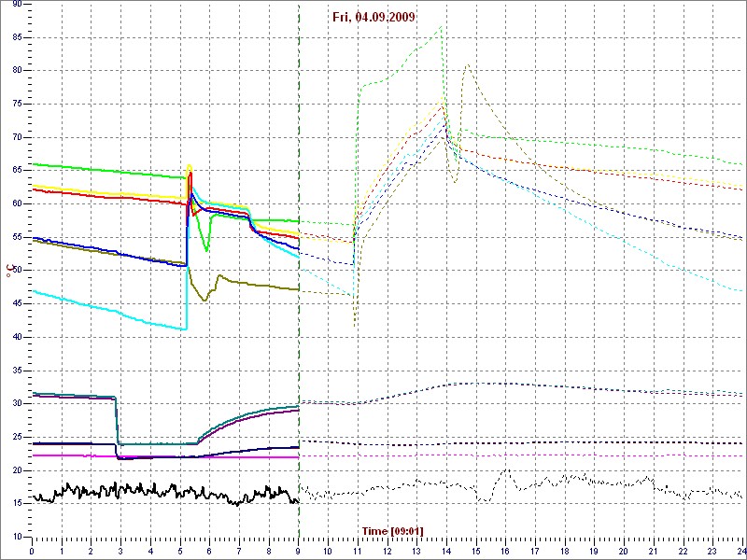Click hour 9 on the time axis
Viewport: 747px width, 560px height.
click(299, 550)
